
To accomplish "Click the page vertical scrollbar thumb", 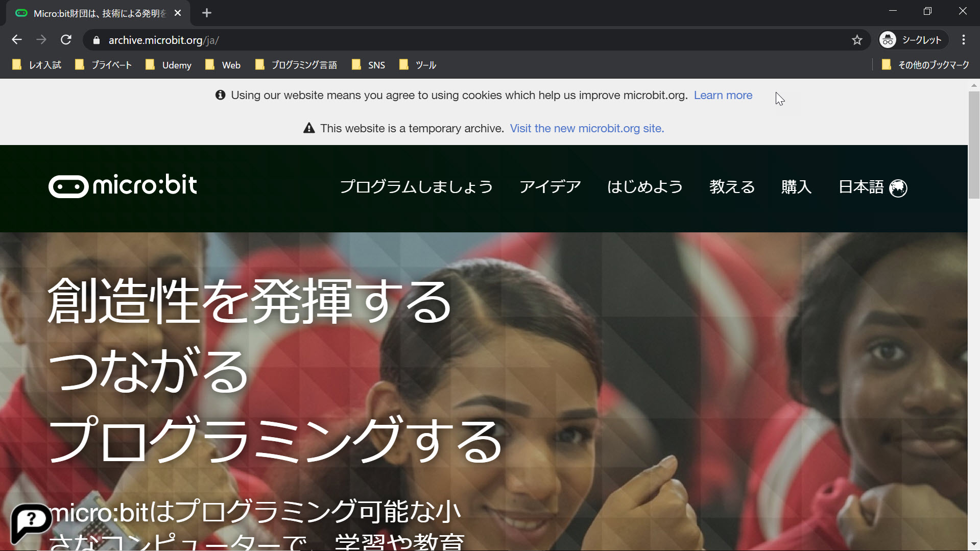I will pyautogui.click(x=974, y=146).
